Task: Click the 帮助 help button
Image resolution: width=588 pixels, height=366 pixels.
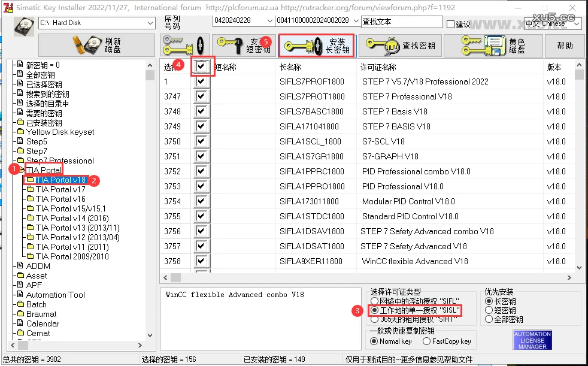Action: [x=564, y=46]
